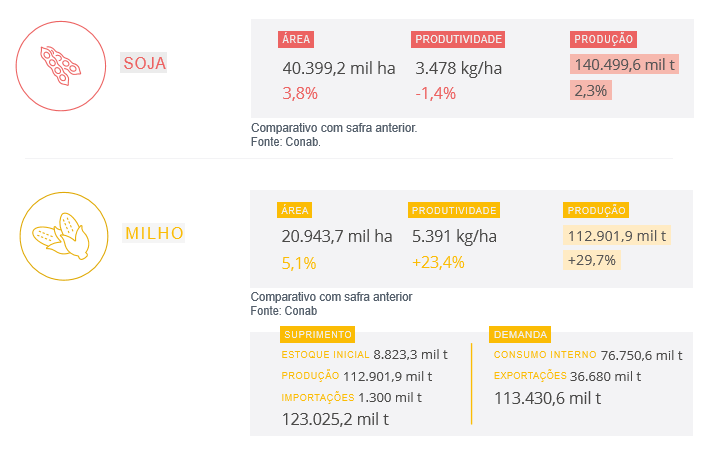The width and height of the screenshot is (706, 451).
Task: Click the yellow ÁREA tag for milho
Action: [x=295, y=210]
